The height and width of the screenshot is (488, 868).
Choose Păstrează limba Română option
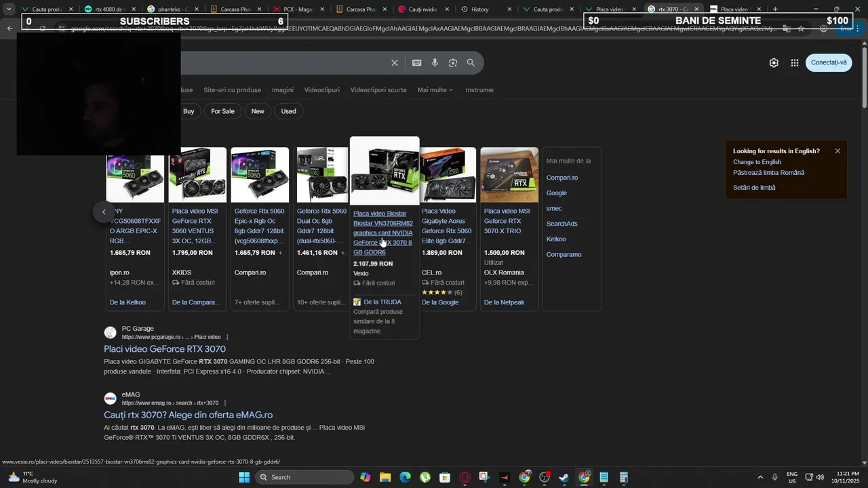coord(768,173)
